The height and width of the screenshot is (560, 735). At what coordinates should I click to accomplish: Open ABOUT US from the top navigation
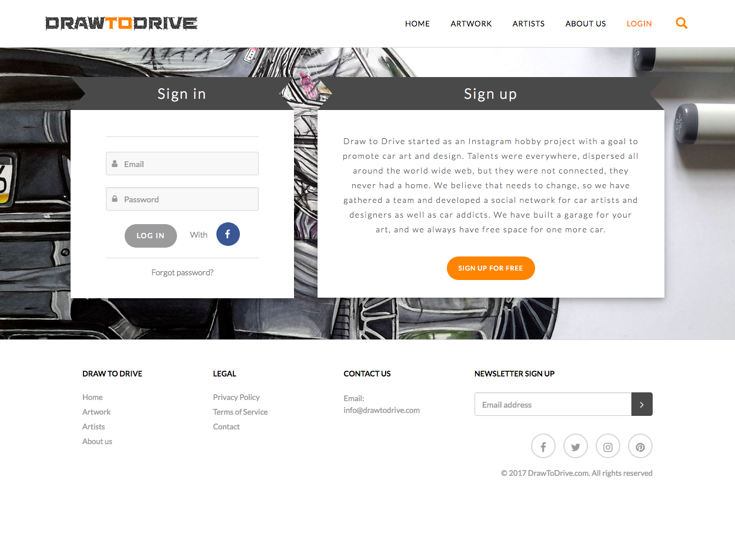coord(585,24)
